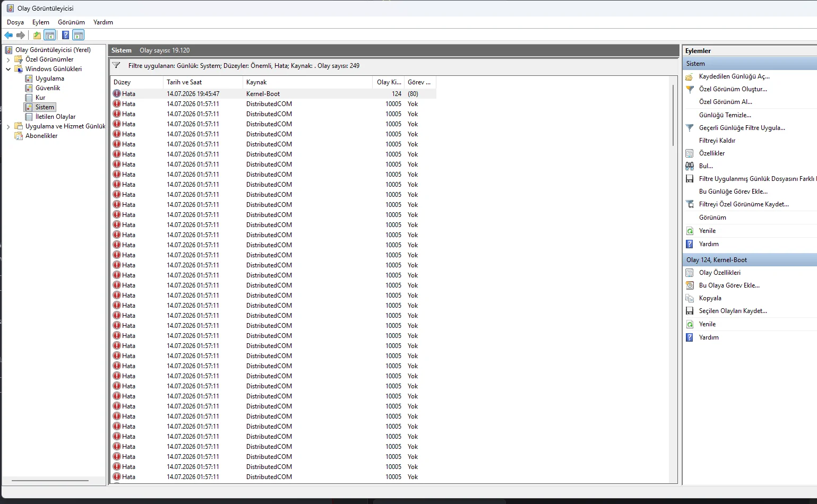
Task: Click the Back arrow toolbar icon
Action: 8,36
